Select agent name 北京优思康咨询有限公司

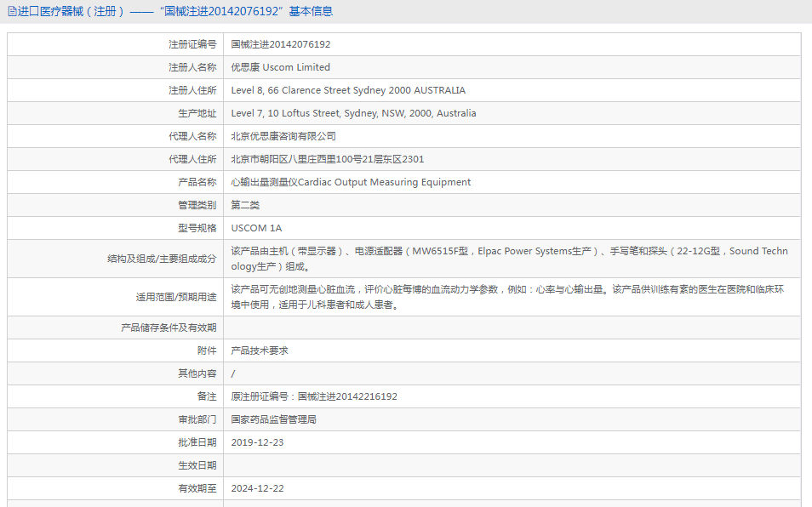point(283,136)
